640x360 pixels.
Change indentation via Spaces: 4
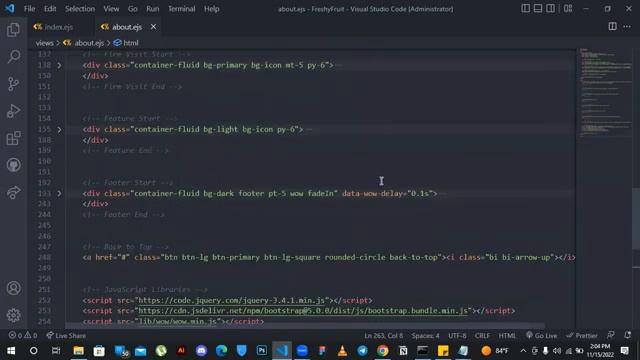point(425,336)
